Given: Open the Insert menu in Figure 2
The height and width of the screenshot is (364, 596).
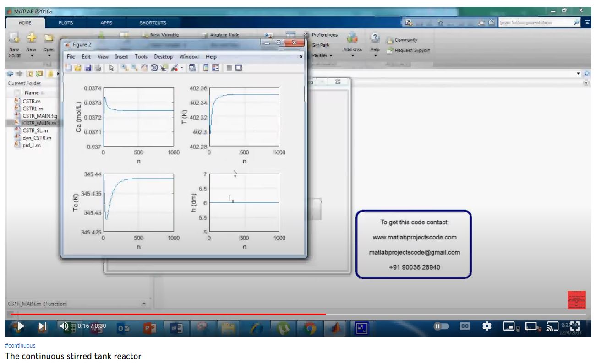Looking at the screenshot, I should (x=121, y=57).
